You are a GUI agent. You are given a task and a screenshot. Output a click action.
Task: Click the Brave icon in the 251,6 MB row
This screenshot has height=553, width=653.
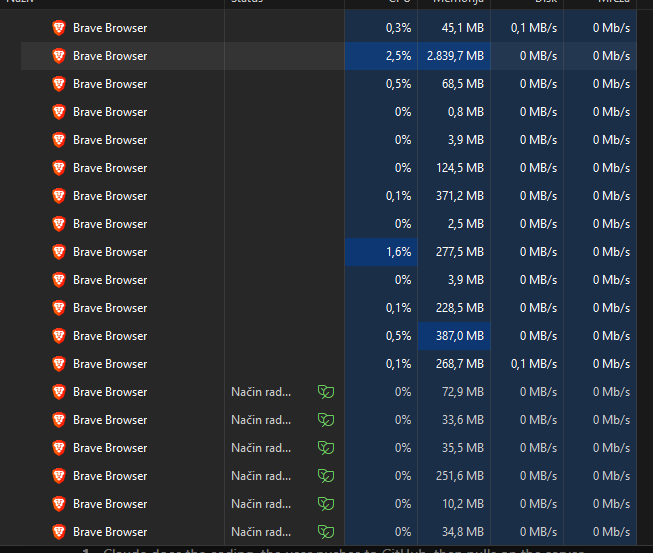click(x=59, y=476)
